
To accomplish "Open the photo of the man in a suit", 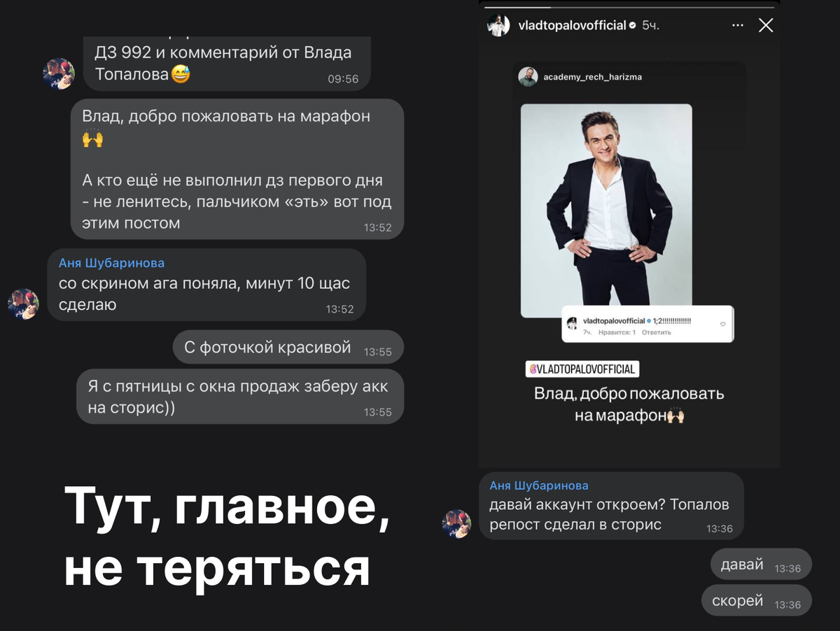I will tap(606, 211).
